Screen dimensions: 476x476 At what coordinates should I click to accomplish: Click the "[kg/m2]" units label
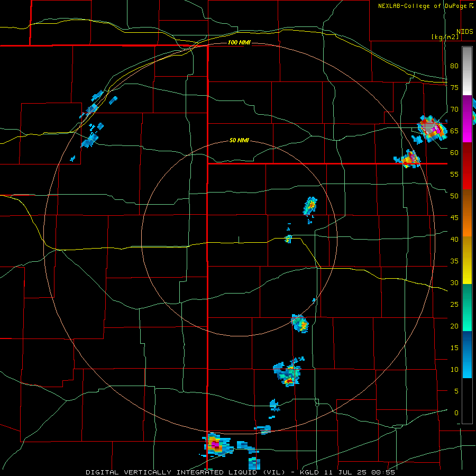tap(445, 37)
